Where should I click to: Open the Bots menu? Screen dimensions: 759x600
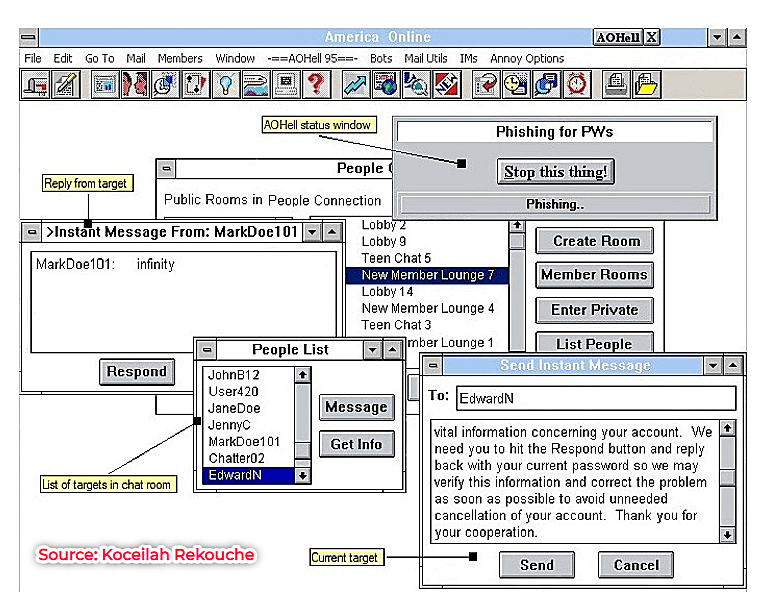381,59
